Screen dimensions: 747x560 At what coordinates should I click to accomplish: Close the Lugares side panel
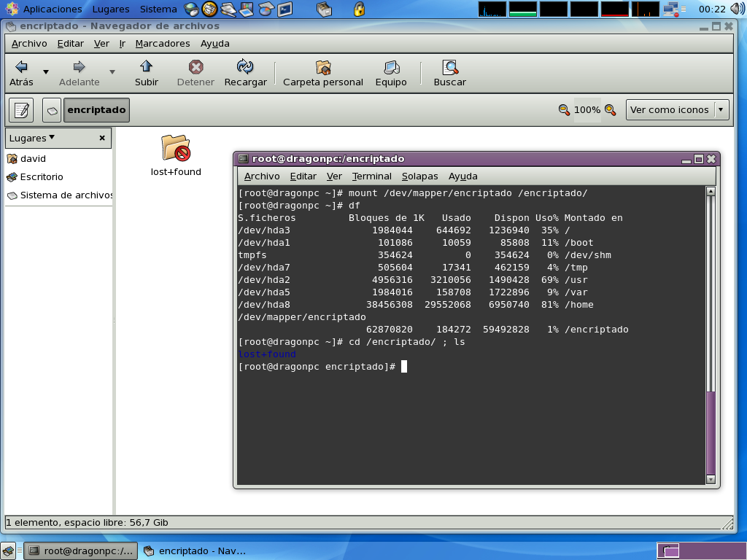(x=102, y=138)
